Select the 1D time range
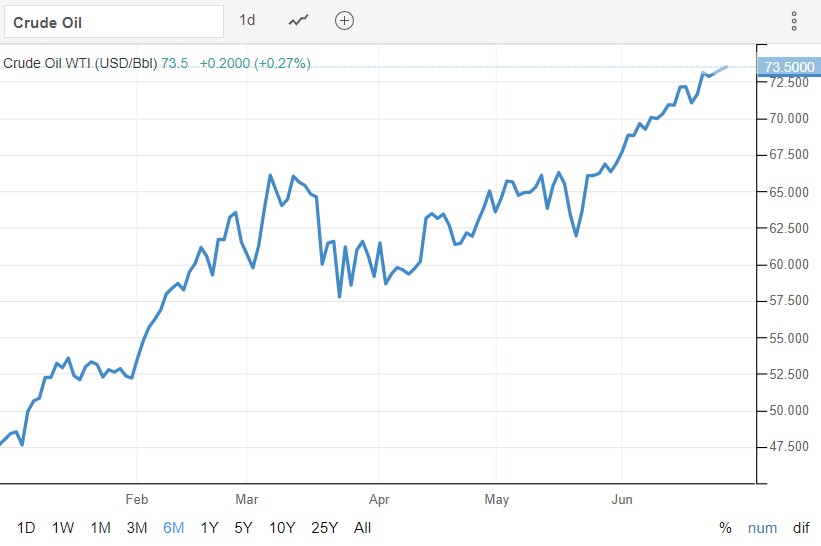 tap(27, 527)
